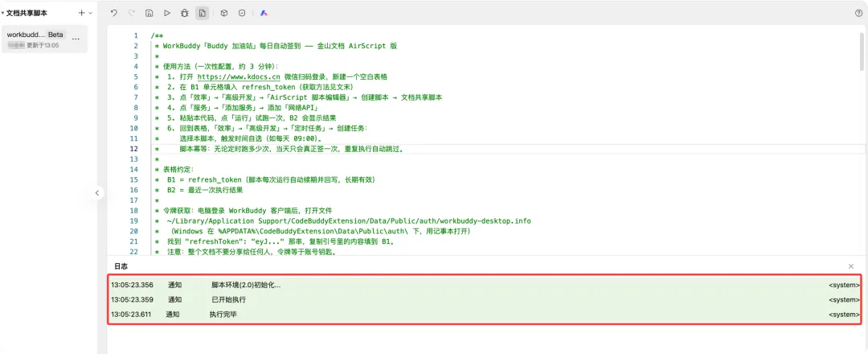Collapse the 文档共享脚本 section triangle

coord(2,13)
